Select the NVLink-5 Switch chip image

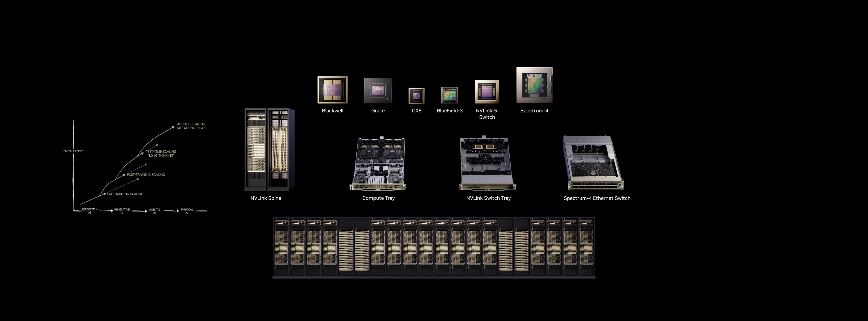pos(487,91)
